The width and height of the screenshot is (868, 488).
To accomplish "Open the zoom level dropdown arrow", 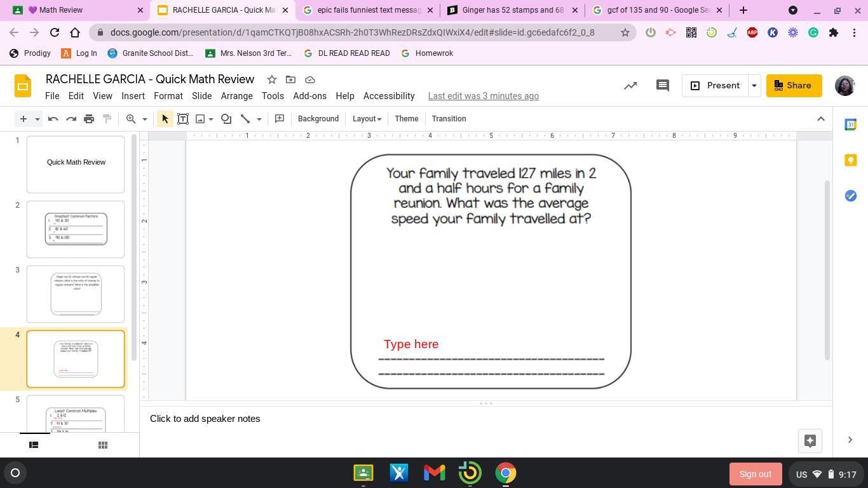I will click(x=145, y=119).
